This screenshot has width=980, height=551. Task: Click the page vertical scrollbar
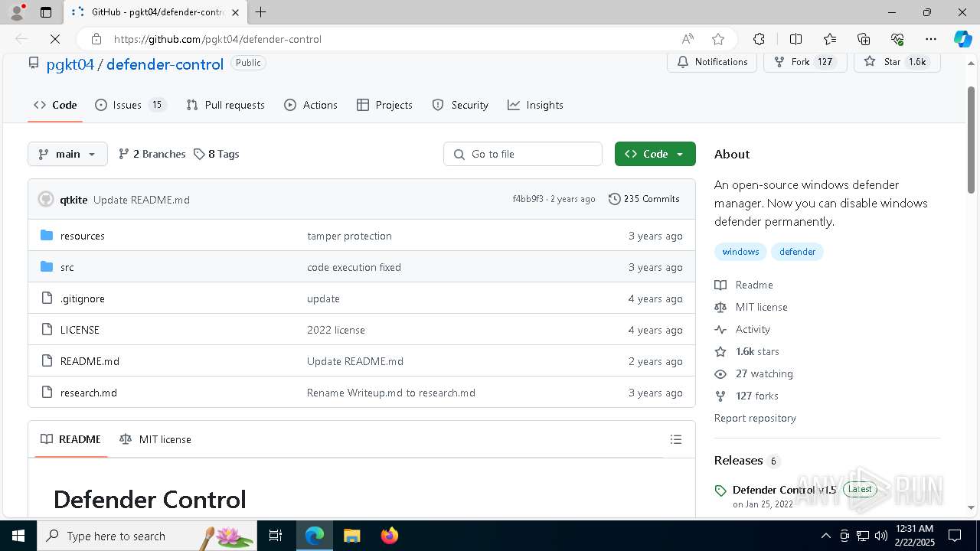972,139
